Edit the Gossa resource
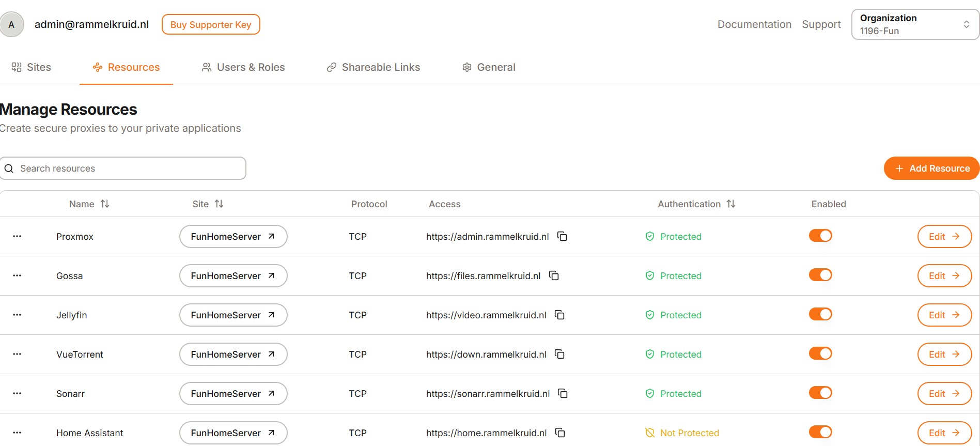 (x=944, y=275)
